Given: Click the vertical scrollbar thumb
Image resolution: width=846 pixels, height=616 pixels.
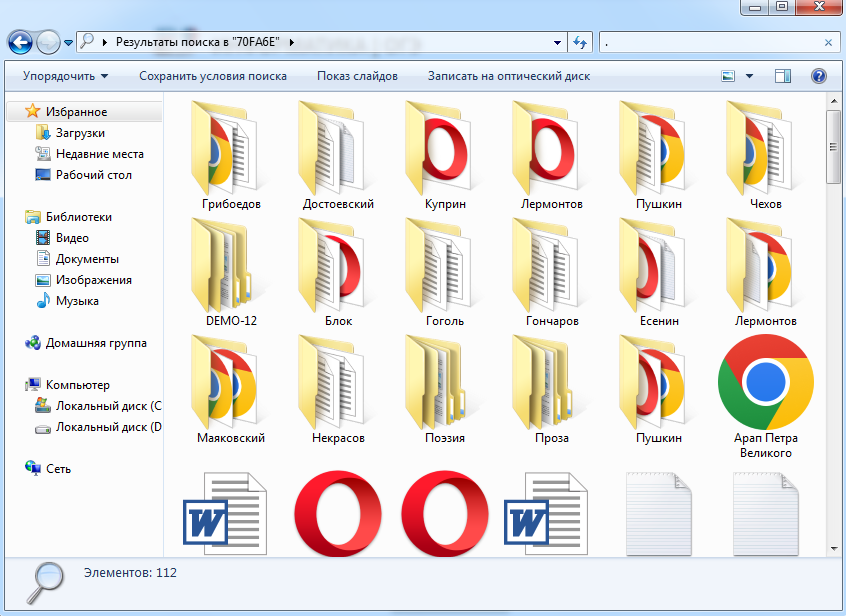Looking at the screenshot, I should (x=834, y=147).
